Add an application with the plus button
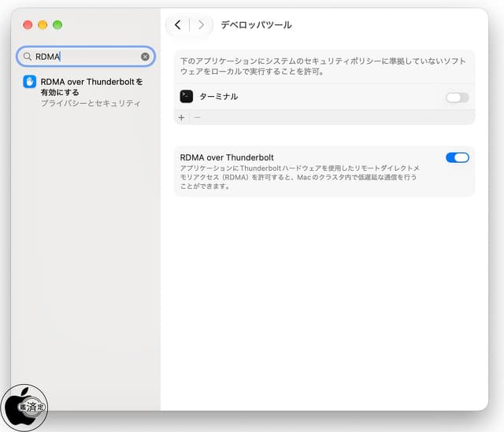The image size is (504, 432). tap(182, 117)
